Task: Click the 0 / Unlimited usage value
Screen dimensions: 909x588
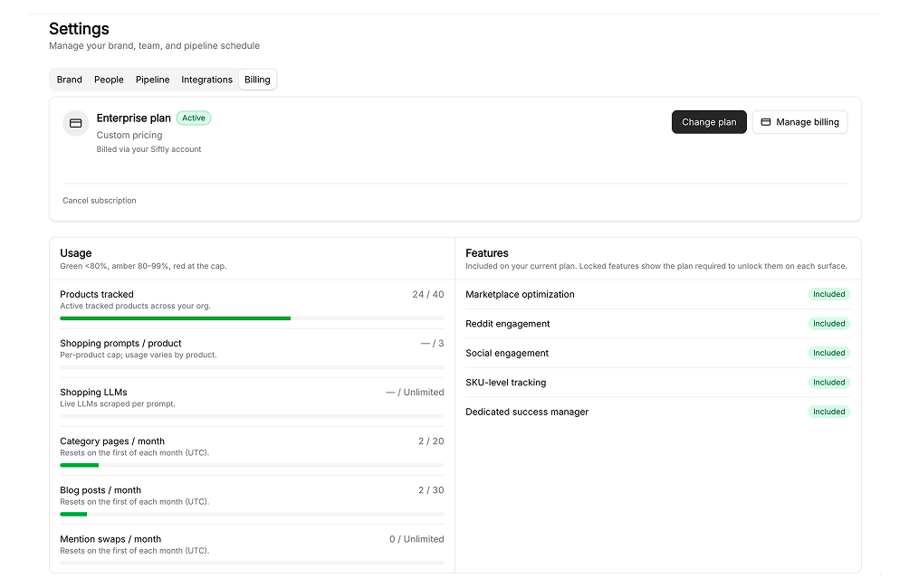Action: click(x=416, y=539)
